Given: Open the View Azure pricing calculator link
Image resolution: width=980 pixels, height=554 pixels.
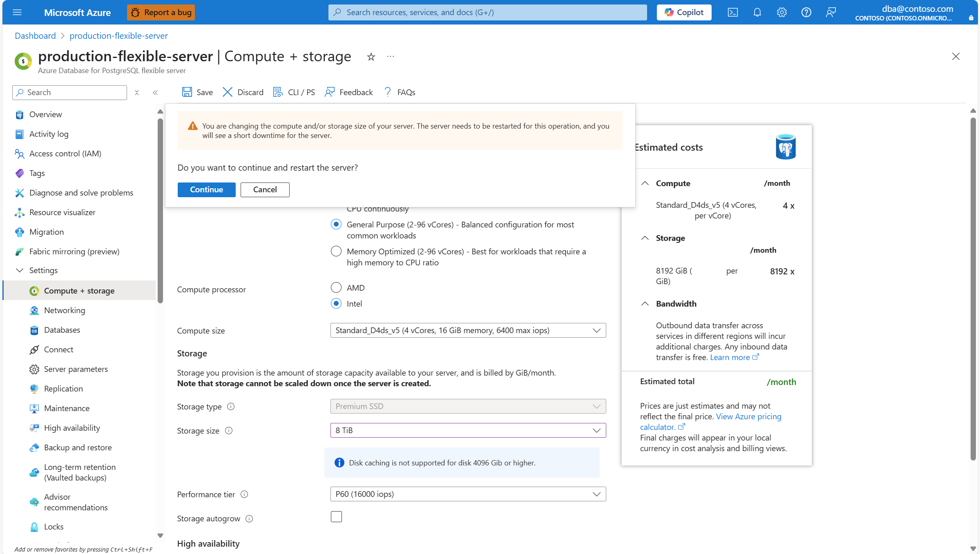Looking at the screenshot, I should (748, 416).
